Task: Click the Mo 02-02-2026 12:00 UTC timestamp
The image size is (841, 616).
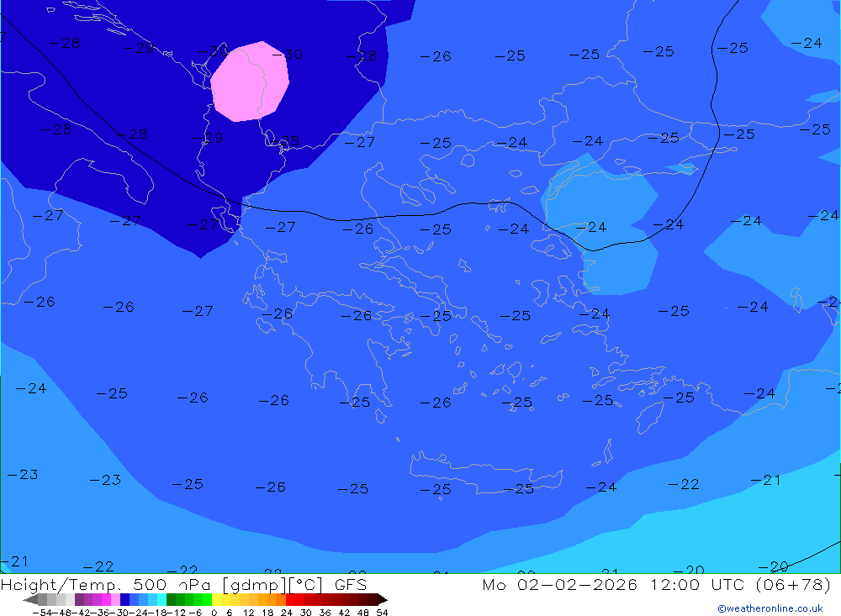Action: [x=657, y=585]
